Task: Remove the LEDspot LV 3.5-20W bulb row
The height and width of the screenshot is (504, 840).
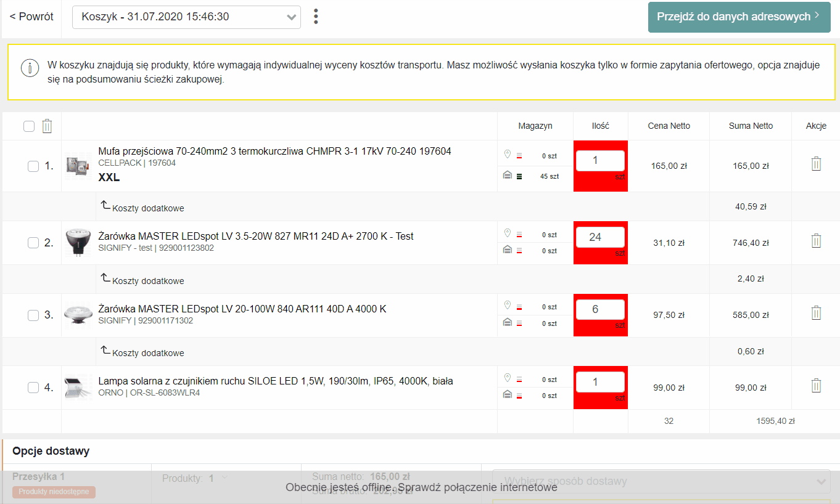Action: tap(816, 240)
